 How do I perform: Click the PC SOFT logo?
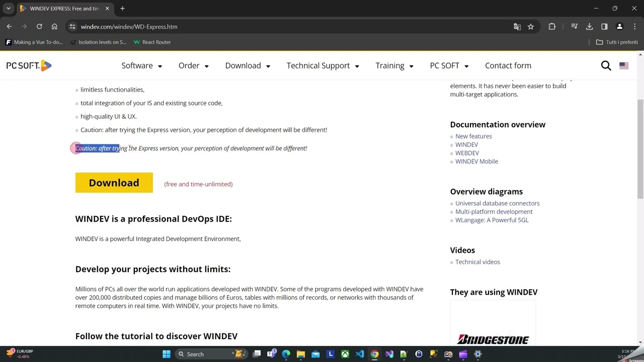[29, 65]
